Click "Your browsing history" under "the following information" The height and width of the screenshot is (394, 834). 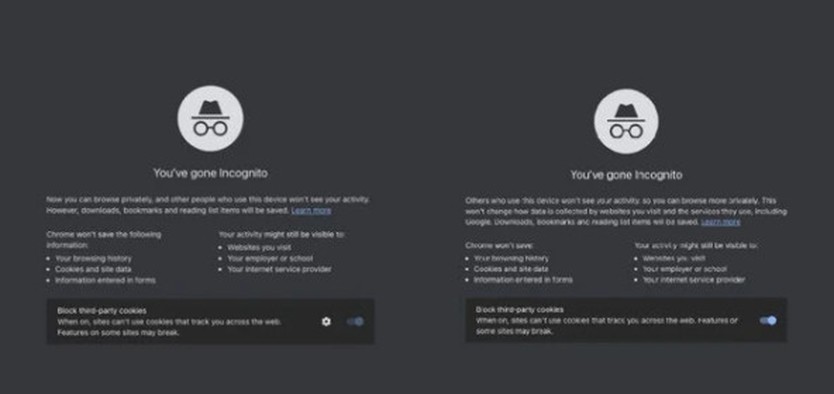pyautogui.click(x=93, y=258)
